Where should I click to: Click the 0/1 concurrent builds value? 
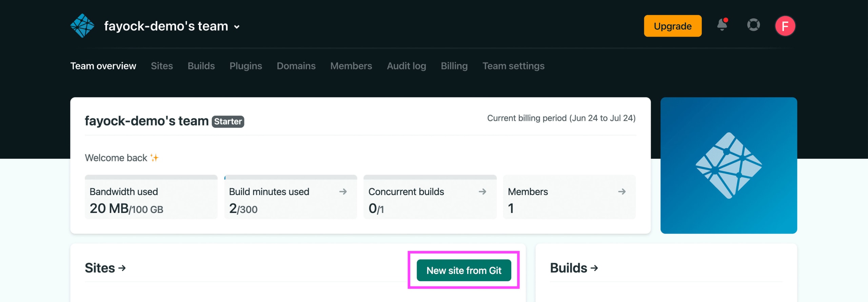[x=376, y=209]
